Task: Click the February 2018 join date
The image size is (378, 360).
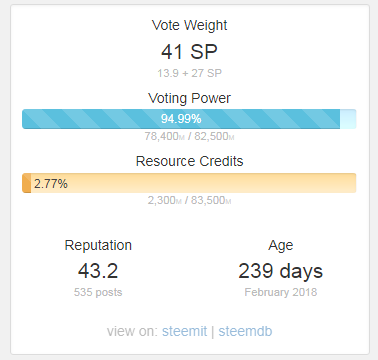Action: pyautogui.click(x=281, y=292)
